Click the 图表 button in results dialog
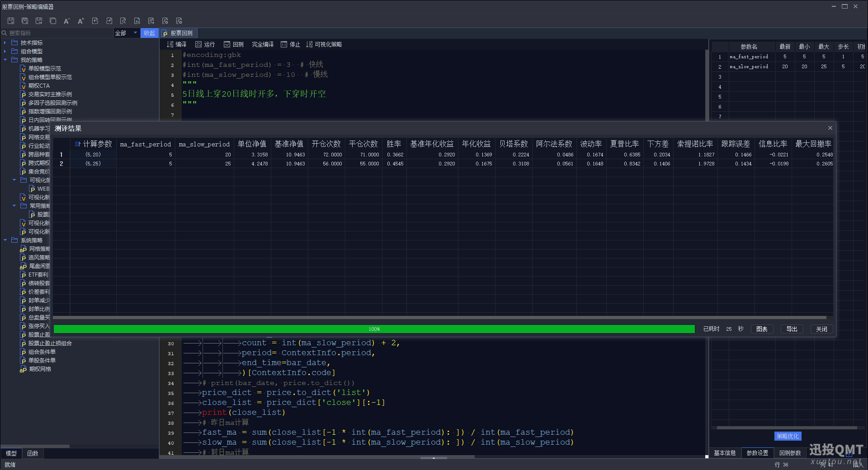 (762, 329)
